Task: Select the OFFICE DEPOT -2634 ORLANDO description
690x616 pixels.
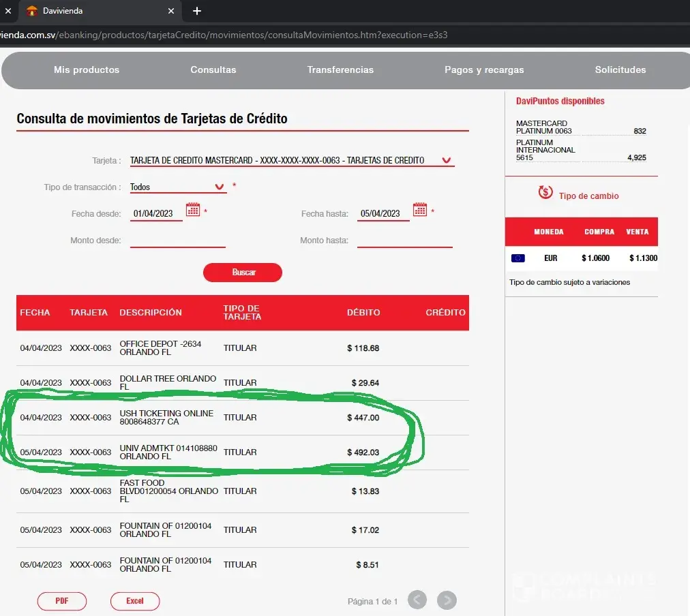Action: (x=160, y=348)
